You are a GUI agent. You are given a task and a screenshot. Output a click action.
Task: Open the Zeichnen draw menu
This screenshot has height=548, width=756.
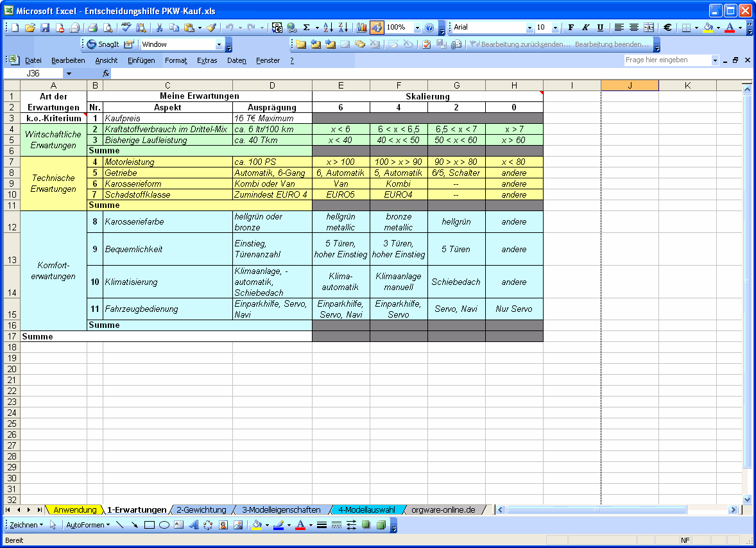[x=26, y=525]
